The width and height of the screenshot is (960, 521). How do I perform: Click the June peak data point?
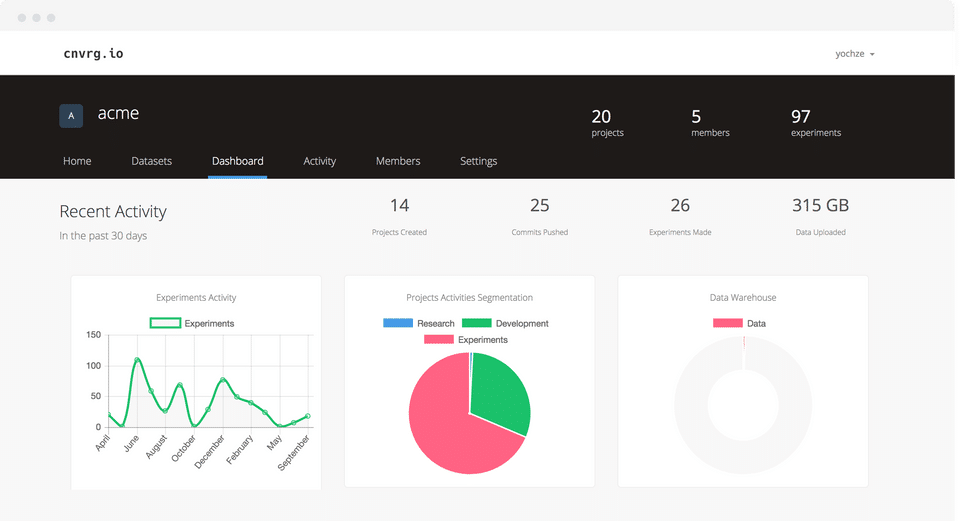(137, 359)
